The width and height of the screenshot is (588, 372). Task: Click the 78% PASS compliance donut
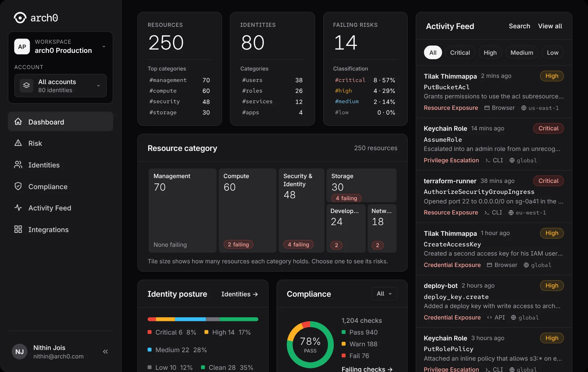pyautogui.click(x=310, y=344)
